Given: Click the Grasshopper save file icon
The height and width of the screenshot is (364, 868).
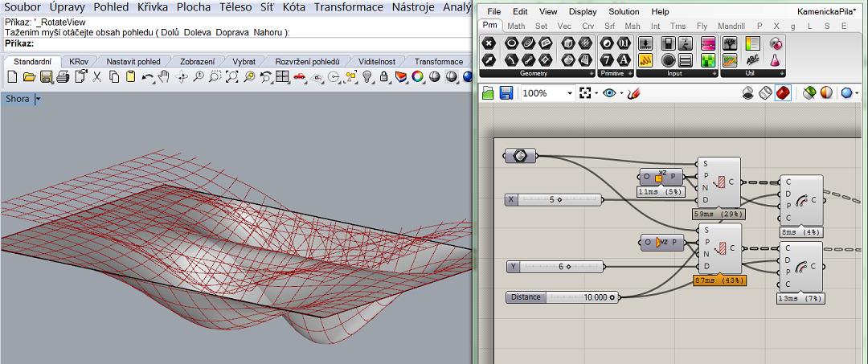Looking at the screenshot, I should click(506, 93).
